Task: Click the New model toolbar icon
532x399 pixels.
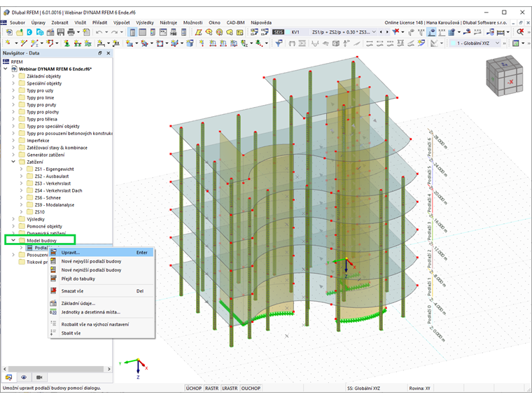Action: 9,32
